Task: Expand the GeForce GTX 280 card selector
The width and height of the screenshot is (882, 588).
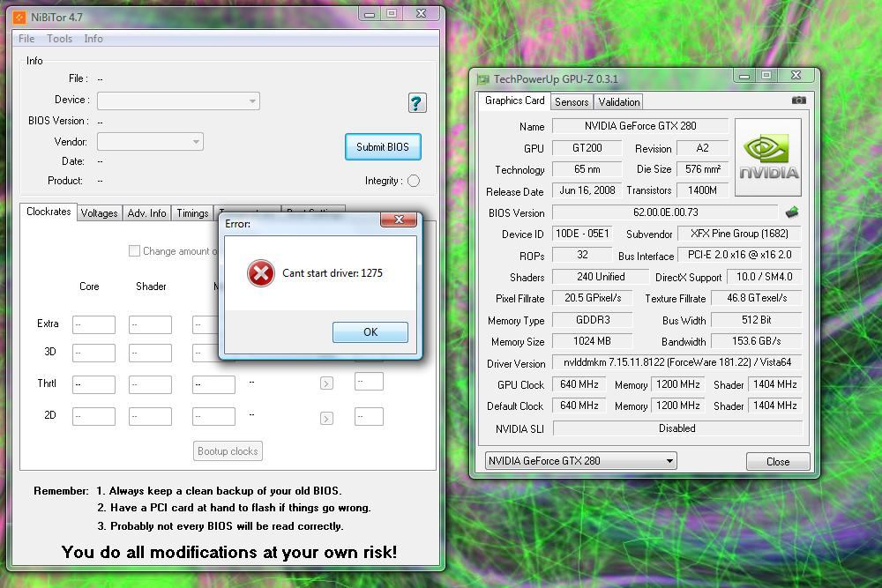Action: [580, 461]
